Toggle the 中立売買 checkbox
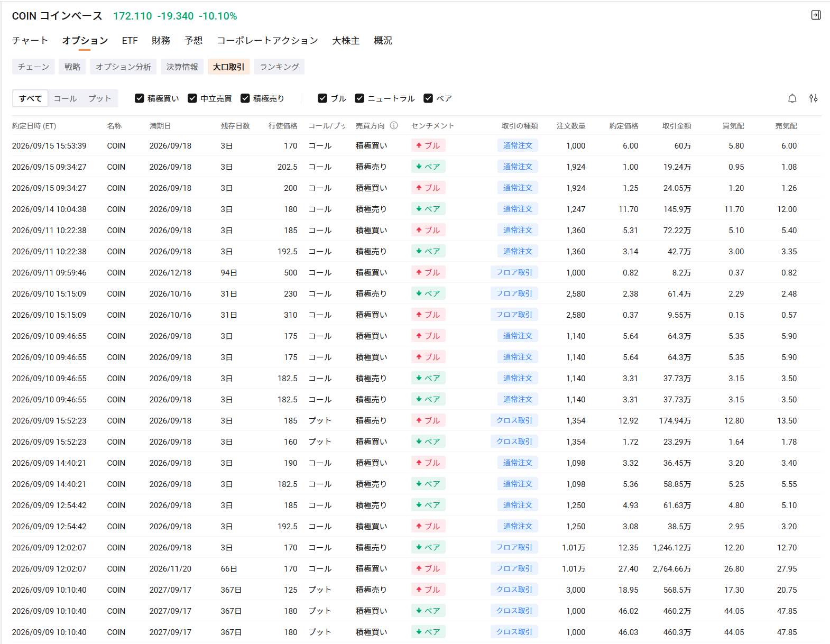 (x=192, y=98)
